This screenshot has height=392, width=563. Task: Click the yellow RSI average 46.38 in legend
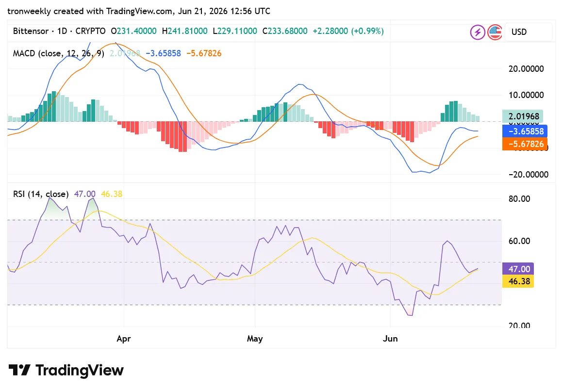(x=112, y=194)
